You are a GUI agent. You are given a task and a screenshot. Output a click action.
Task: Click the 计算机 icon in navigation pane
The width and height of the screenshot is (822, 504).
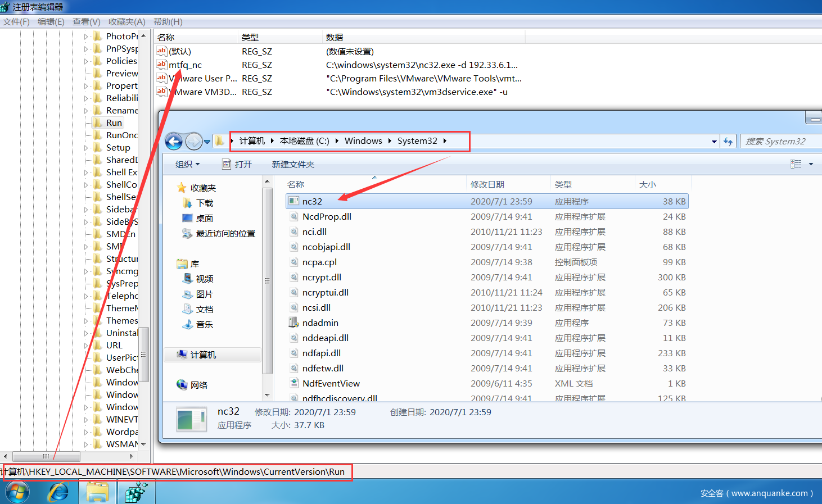pos(182,355)
